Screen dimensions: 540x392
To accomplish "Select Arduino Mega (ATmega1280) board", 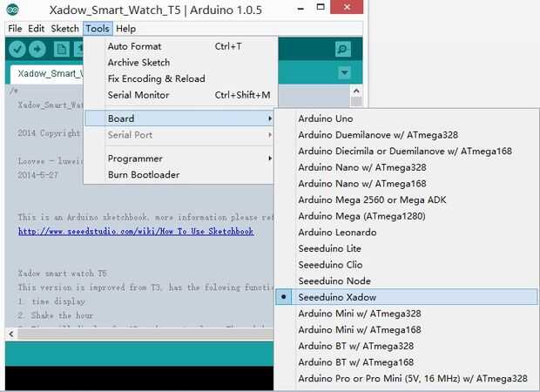I will click(407, 216).
